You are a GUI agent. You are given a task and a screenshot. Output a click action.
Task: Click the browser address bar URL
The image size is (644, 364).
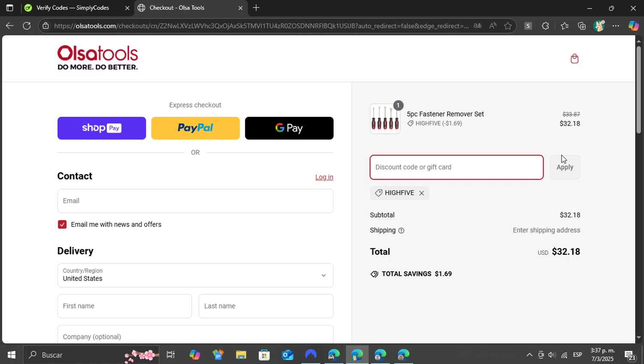coord(261,26)
